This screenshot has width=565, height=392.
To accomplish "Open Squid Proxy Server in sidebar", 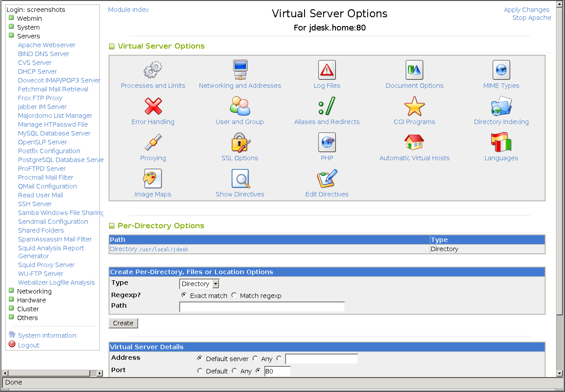I will (46, 265).
